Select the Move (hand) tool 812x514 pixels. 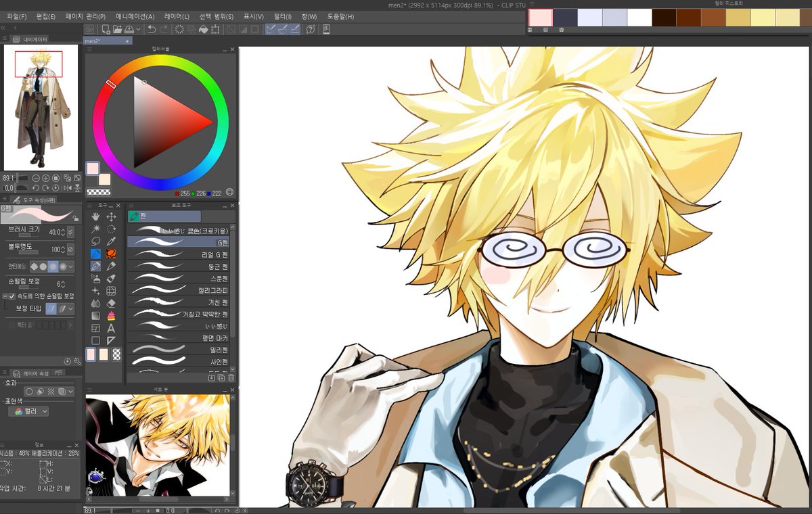click(95, 216)
